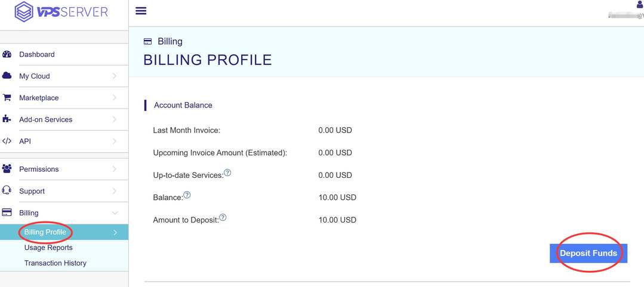Open Transaction History in the sidebar
Viewport: 644px width, 287px height.
tap(56, 263)
